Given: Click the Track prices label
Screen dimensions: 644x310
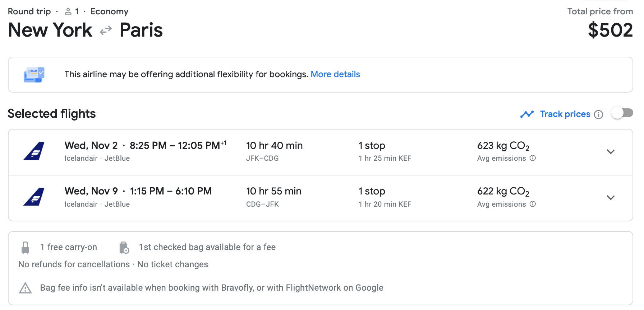Looking at the screenshot, I should [x=565, y=114].
